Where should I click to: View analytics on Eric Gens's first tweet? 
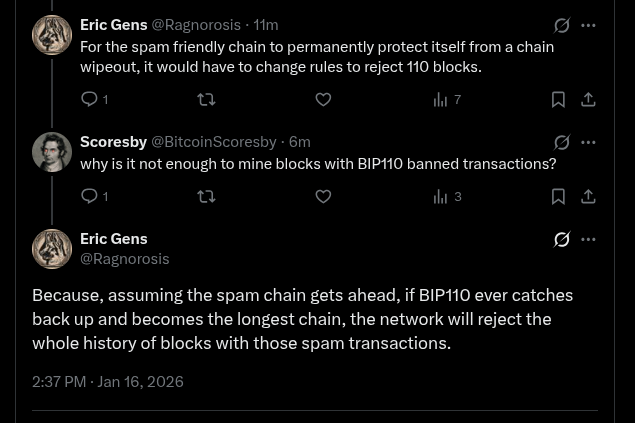[x=441, y=99]
